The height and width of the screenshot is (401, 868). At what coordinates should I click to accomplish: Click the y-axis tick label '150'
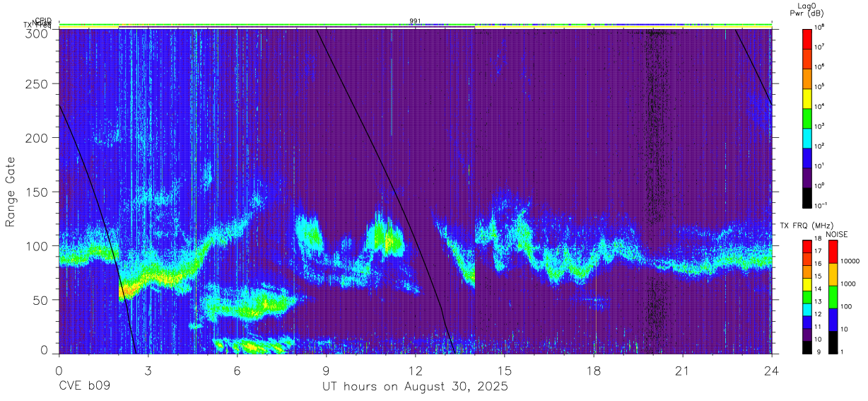pyautogui.click(x=36, y=192)
